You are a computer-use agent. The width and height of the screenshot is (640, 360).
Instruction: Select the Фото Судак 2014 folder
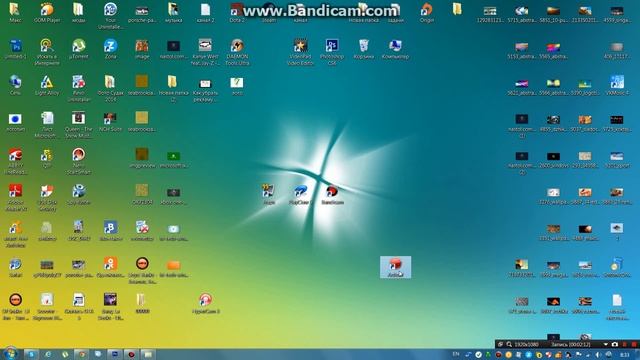tap(110, 88)
